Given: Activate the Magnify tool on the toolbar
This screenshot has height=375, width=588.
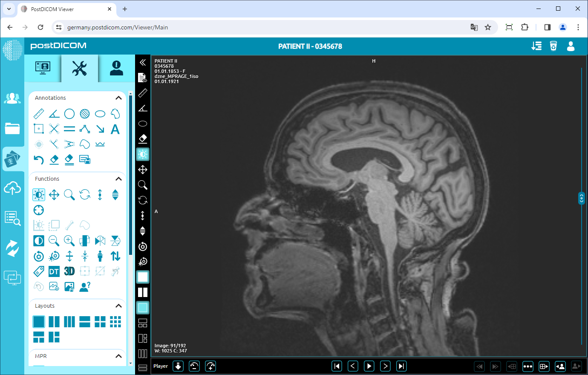Looking at the screenshot, I should pos(143,185).
